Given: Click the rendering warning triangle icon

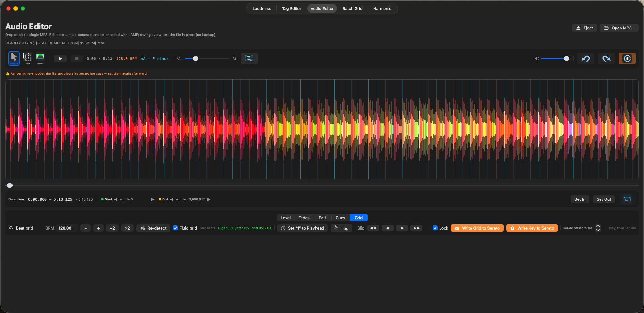Looking at the screenshot, I should (x=8, y=74).
